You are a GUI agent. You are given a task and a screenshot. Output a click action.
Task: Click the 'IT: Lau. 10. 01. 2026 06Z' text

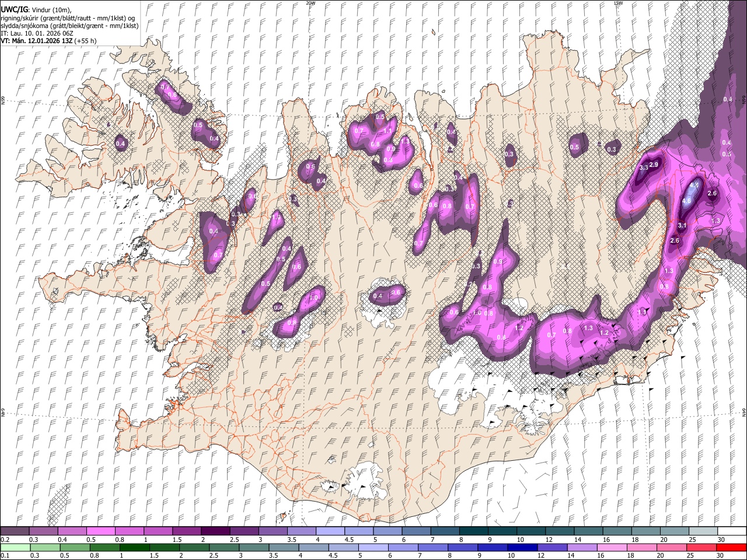36,34
